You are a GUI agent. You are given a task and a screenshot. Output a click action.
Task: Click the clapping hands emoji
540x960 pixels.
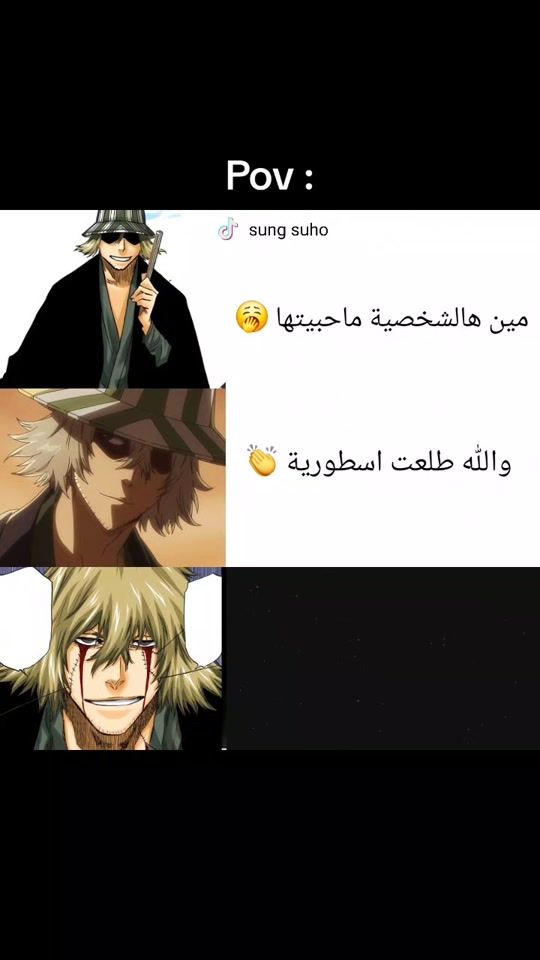point(263,462)
